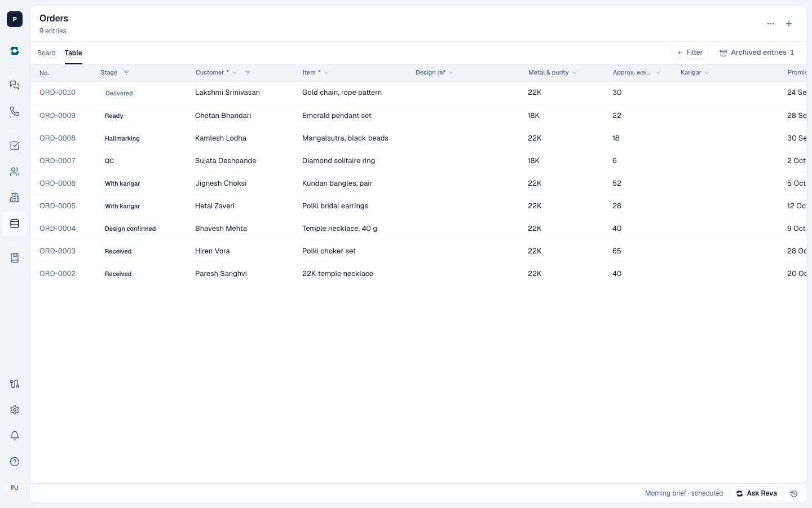The height and width of the screenshot is (508, 812).
Task: Open order ORD-0010 link
Action: (58, 93)
